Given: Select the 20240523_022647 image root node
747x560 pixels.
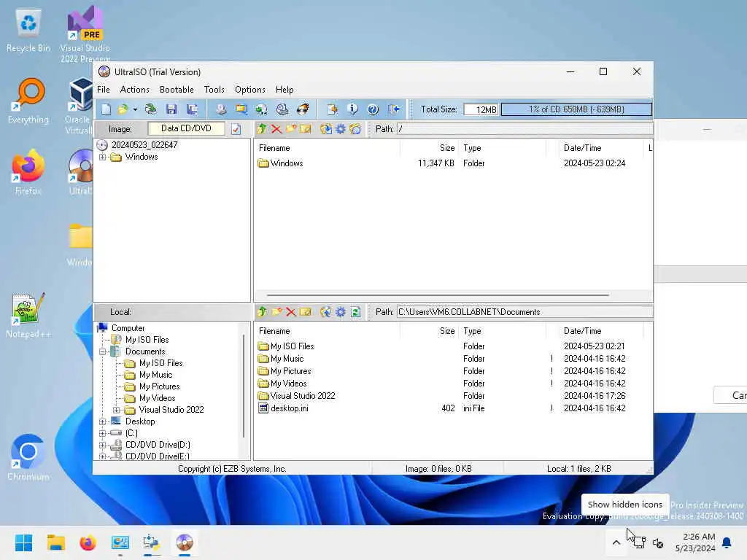Looking at the screenshot, I should tap(144, 145).
